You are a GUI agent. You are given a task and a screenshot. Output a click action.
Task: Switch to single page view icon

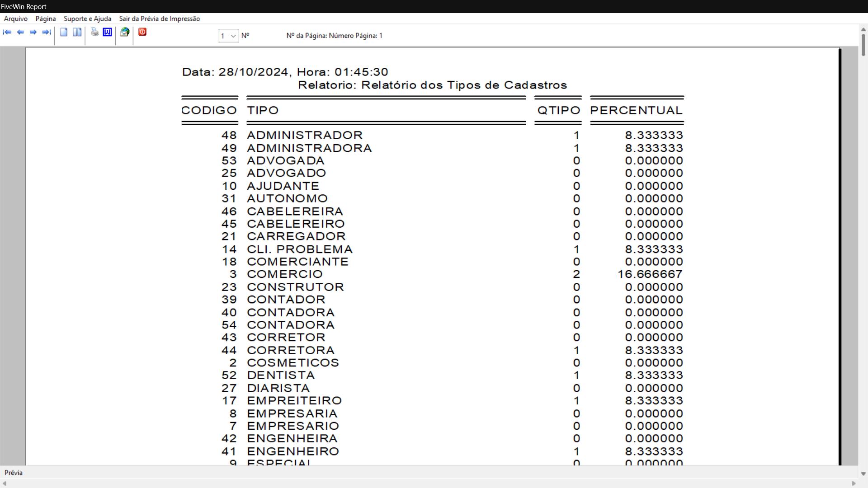point(64,32)
